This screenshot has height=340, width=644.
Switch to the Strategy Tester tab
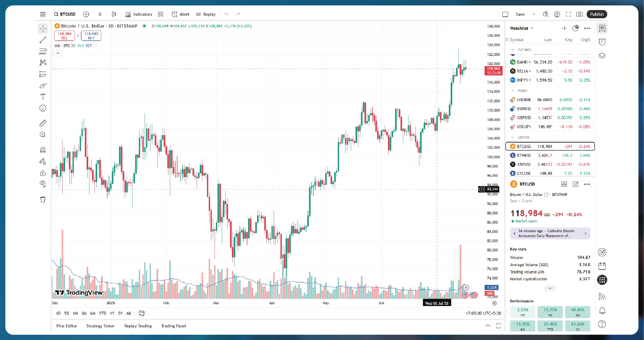[x=100, y=326]
